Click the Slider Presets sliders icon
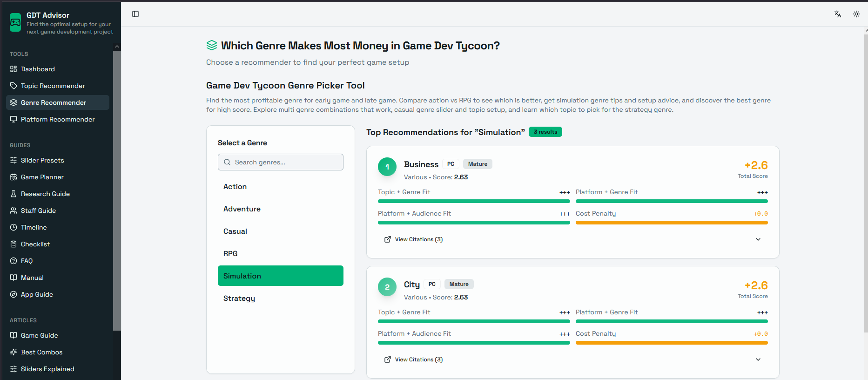868x380 pixels. [x=13, y=160]
